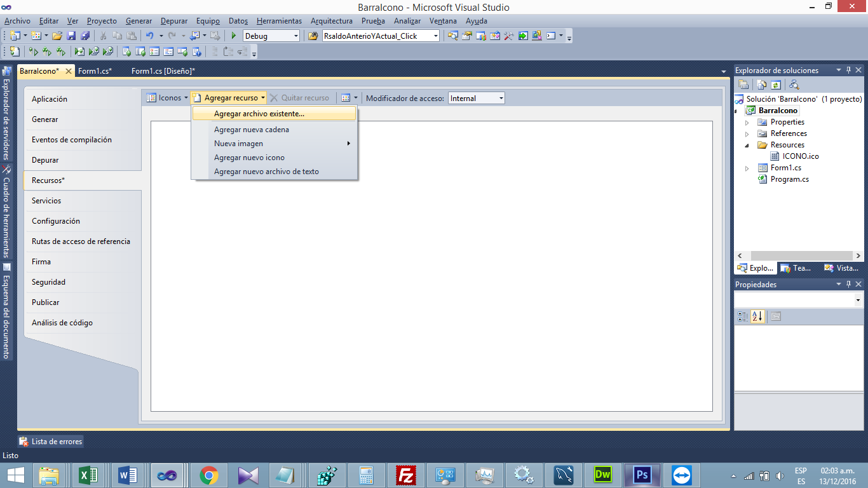
Task: Select the Cut icon in the toolbar
Action: (102, 36)
